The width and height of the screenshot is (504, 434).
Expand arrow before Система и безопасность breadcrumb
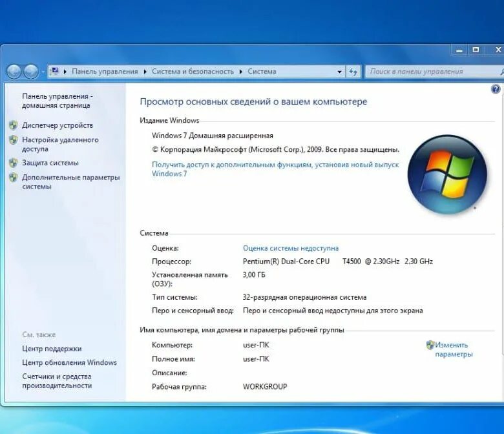click(x=145, y=72)
